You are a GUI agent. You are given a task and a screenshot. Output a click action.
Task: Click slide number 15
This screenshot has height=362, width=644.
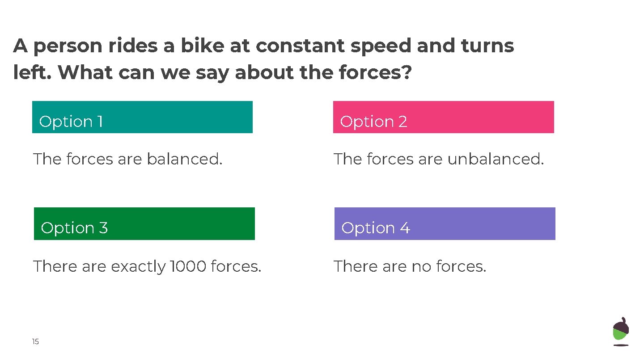(35, 342)
